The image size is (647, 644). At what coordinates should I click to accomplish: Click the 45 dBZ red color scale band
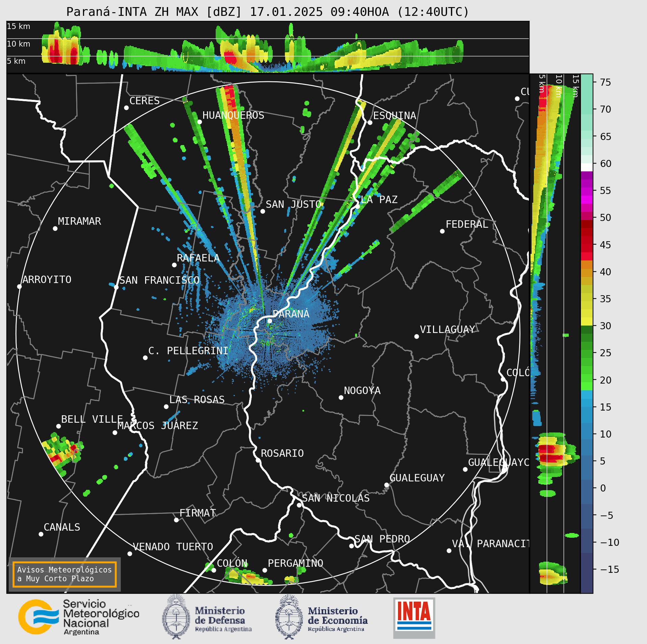pos(587,245)
